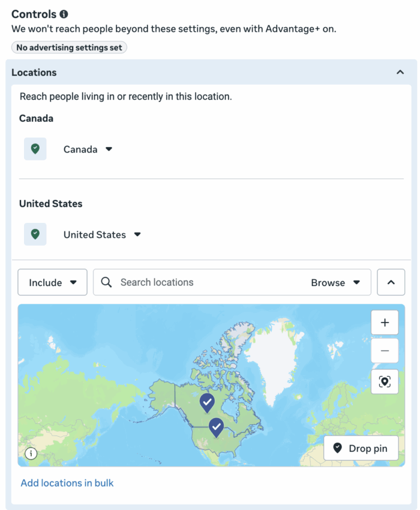420x510 pixels.
Task: Open the Include dropdown
Action: (52, 282)
